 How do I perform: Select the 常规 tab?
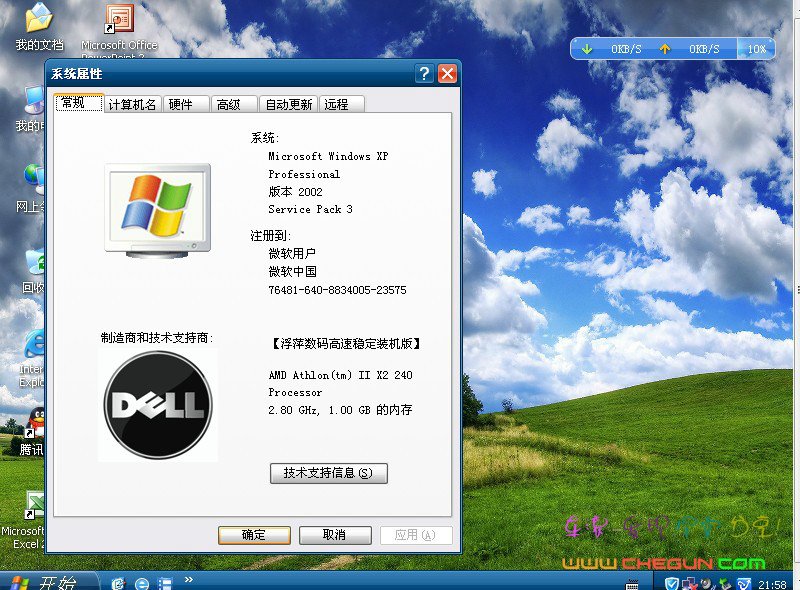coord(79,103)
